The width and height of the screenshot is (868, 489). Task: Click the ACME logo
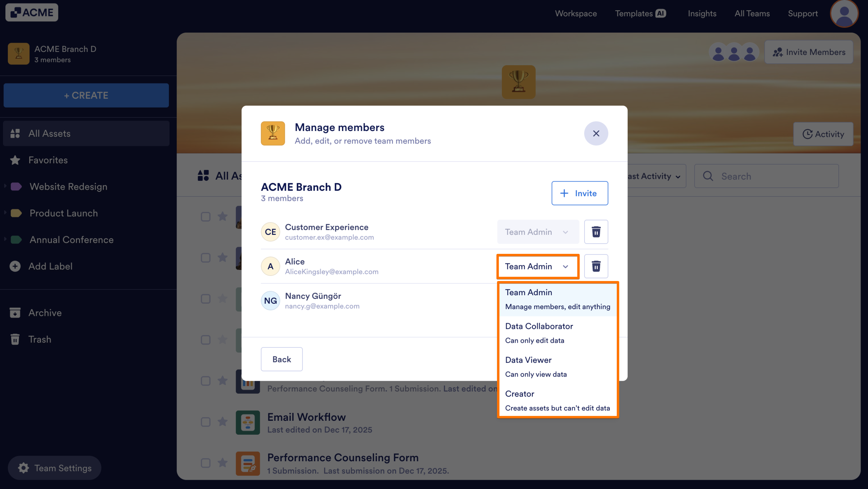(32, 13)
